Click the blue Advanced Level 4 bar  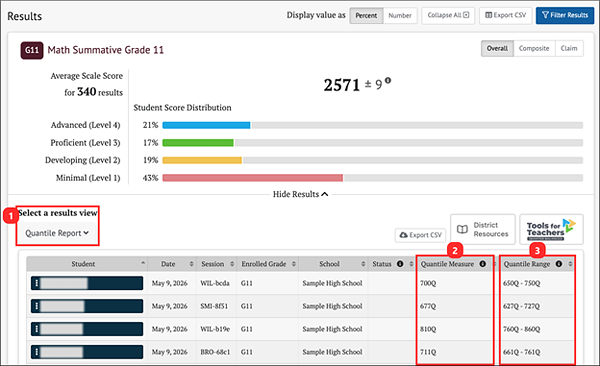coord(206,125)
